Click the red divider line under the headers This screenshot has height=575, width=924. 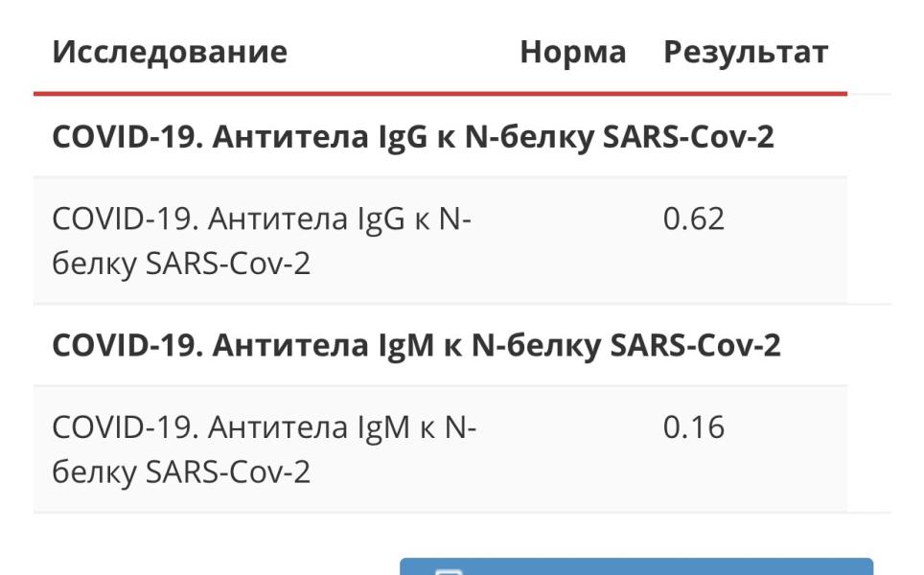tap(440, 93)
